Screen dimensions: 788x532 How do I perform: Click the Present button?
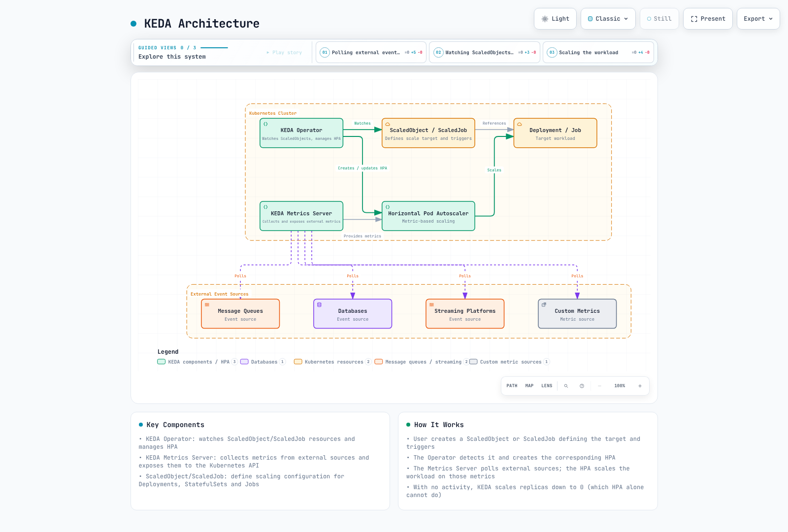(708, 19)
